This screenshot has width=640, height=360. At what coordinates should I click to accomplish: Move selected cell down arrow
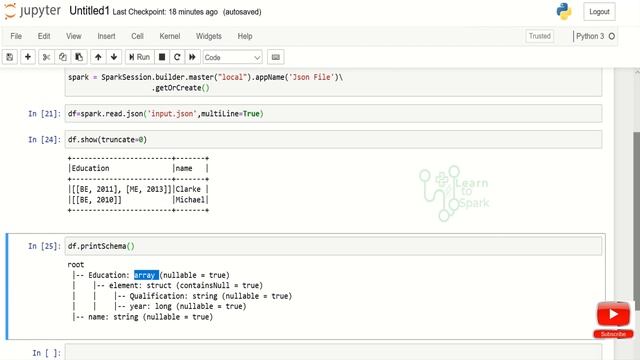pos(114,57)
